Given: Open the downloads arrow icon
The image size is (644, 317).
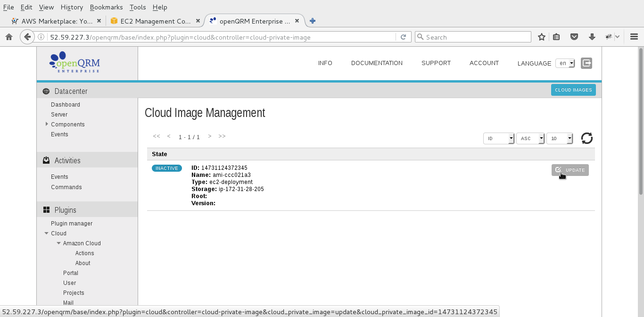Looking at the screenshot, I should [592, 37].
